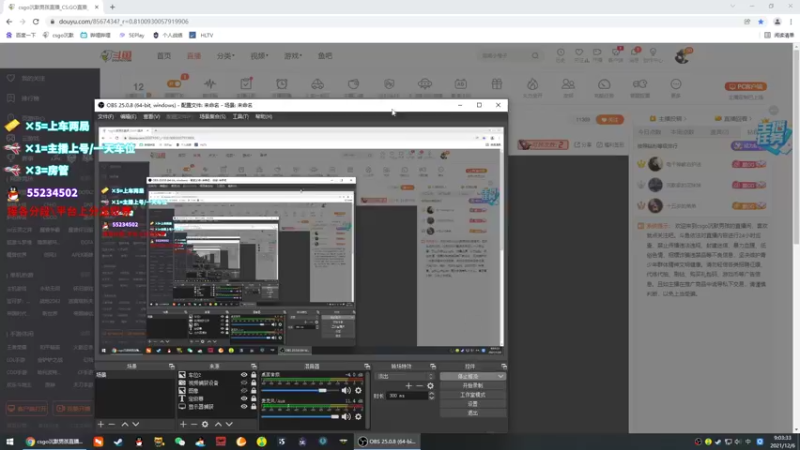Increase transition duration with the stepper arrow
Screen dimensions: 800x450
[x=431, y=394]
